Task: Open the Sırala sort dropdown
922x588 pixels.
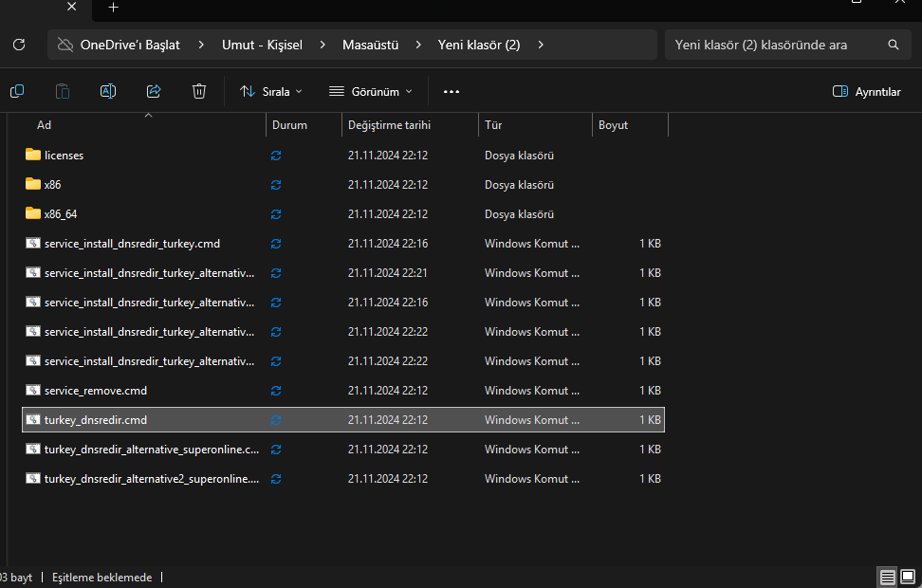Action: tap(270, 92)
